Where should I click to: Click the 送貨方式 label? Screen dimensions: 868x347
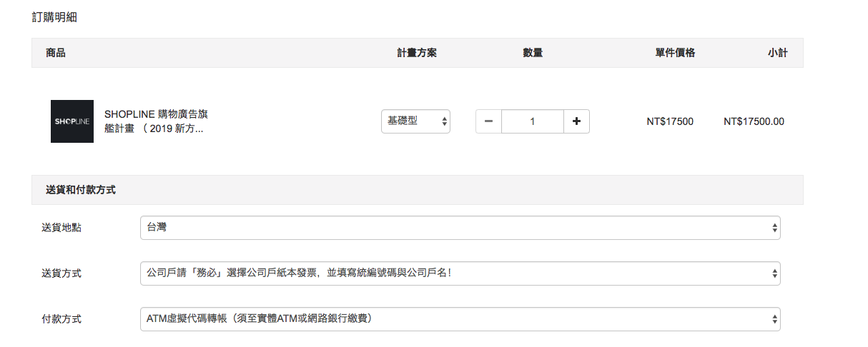click(61, 273)
